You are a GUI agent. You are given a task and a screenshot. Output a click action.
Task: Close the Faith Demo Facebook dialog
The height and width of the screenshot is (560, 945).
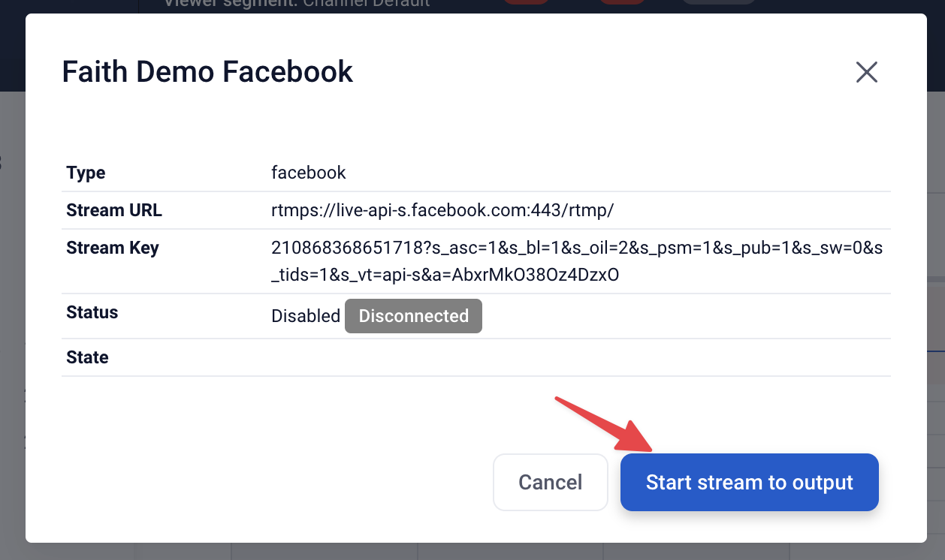click(x=867, y=72)
